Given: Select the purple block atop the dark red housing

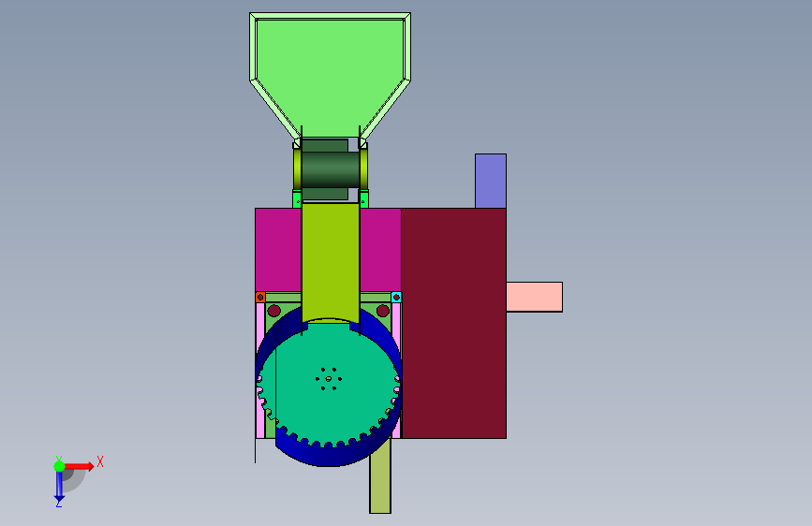Looking at the screenshot, I should pos(491,181).
